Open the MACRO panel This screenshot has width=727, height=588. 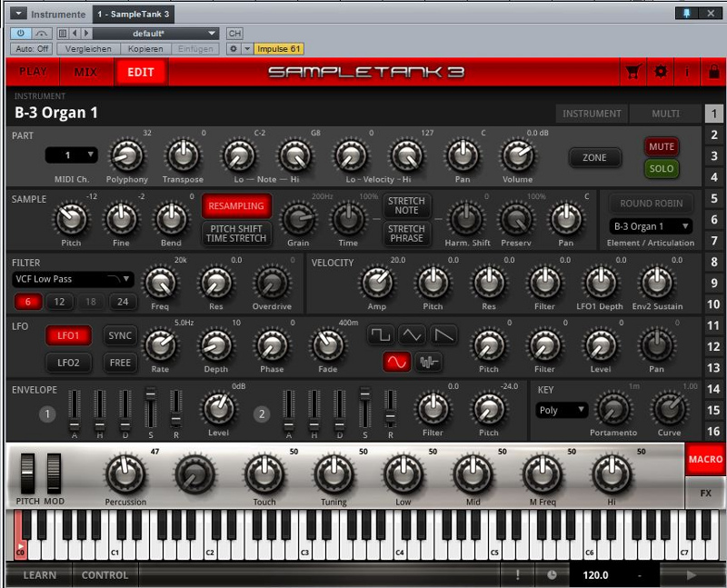705,459
